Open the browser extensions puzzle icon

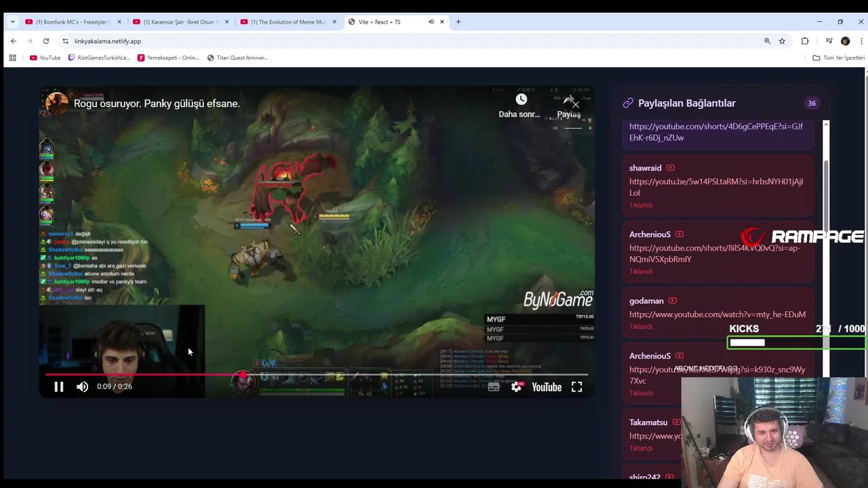(x=805, y=41)
